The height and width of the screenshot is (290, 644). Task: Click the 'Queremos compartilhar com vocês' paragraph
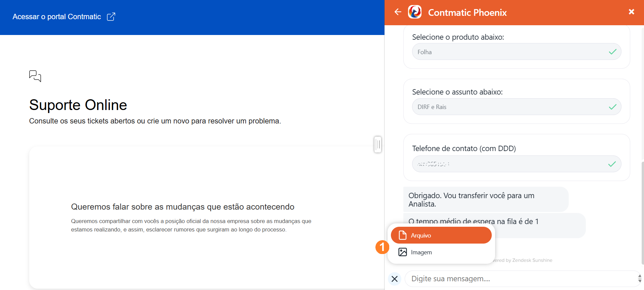[x=191, y=225]
